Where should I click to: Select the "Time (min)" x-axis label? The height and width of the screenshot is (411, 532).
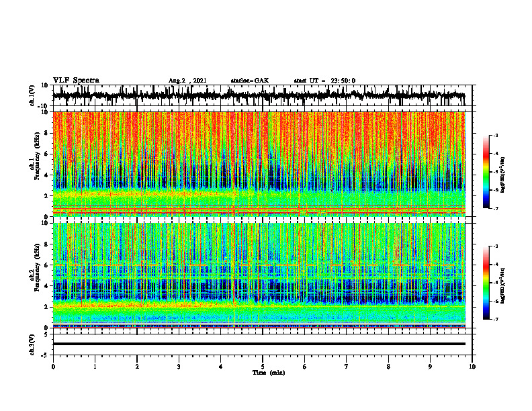point(269,373)
